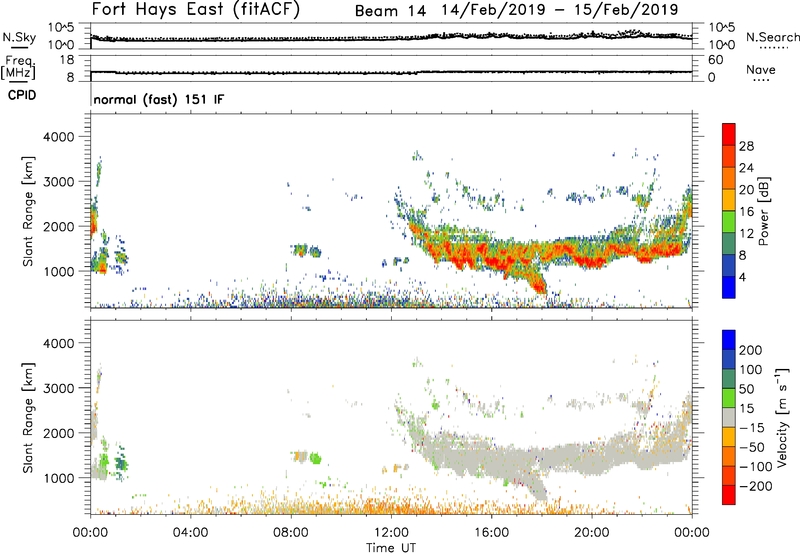Click the 'Fort Hays East (fitACF)' title

coord(196,9)
